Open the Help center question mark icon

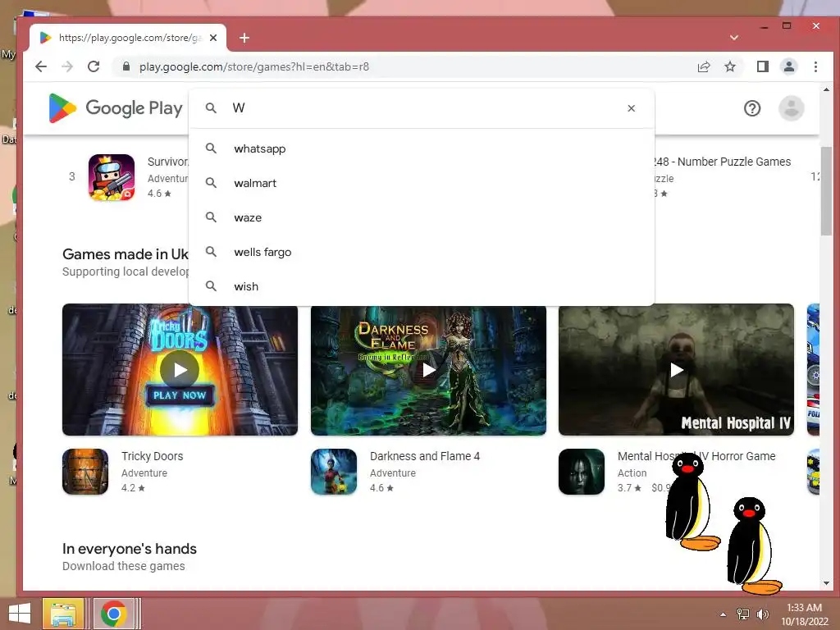coord(752,109)
